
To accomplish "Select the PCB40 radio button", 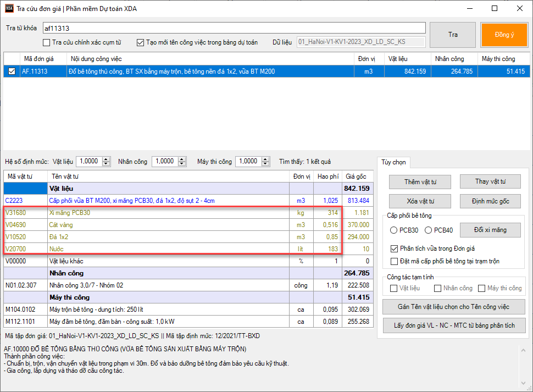I will 428,230.
